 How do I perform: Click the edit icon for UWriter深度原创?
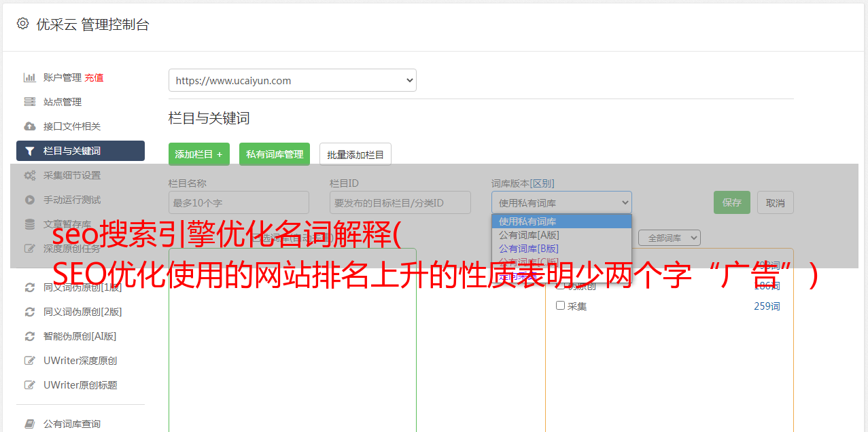(30, 361)
